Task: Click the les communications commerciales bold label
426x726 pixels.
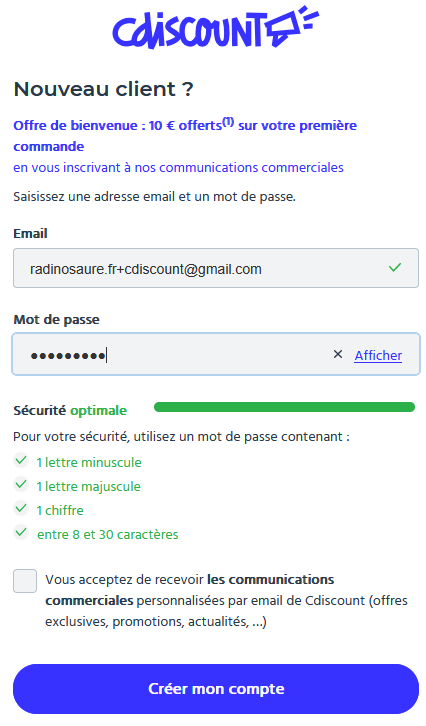Action: coord(190,590)
